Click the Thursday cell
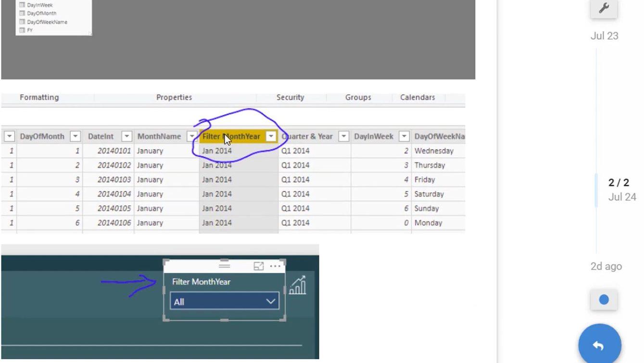 click(438, 165)
